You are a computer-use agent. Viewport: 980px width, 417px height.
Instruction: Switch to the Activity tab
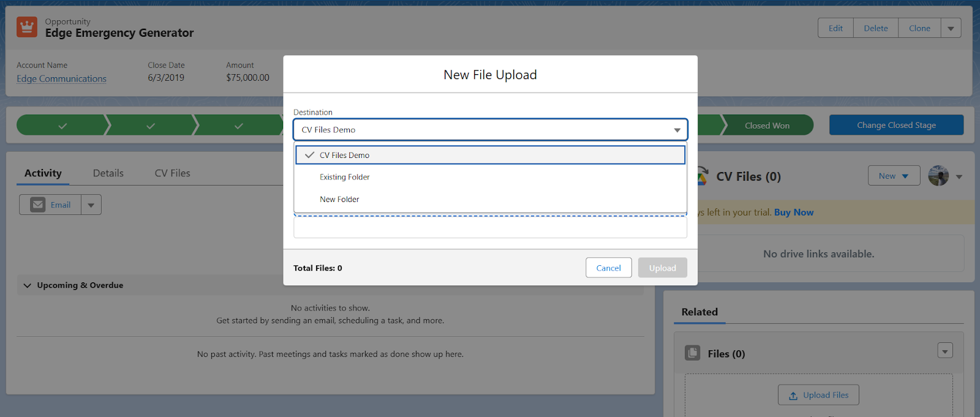43,173
